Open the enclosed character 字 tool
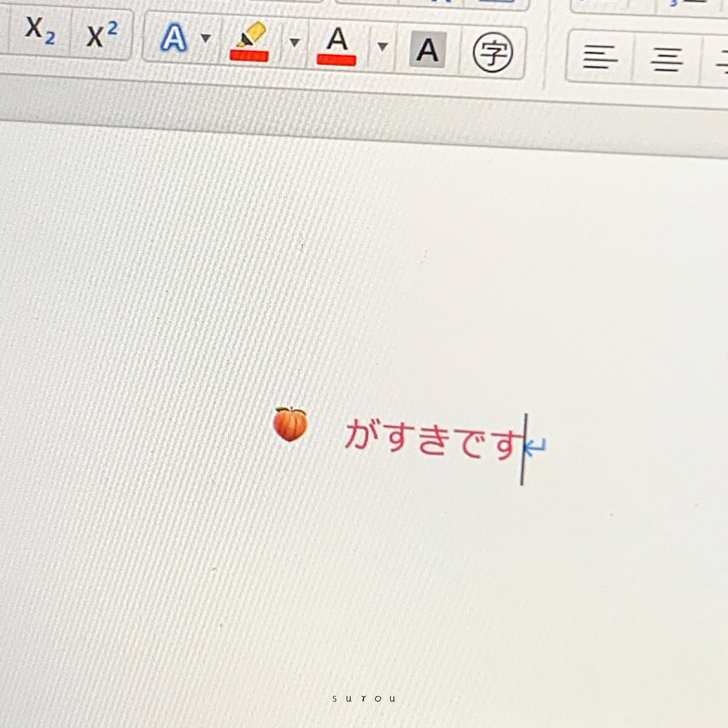Viewport: 728px width, 728px height. (493, 53)
